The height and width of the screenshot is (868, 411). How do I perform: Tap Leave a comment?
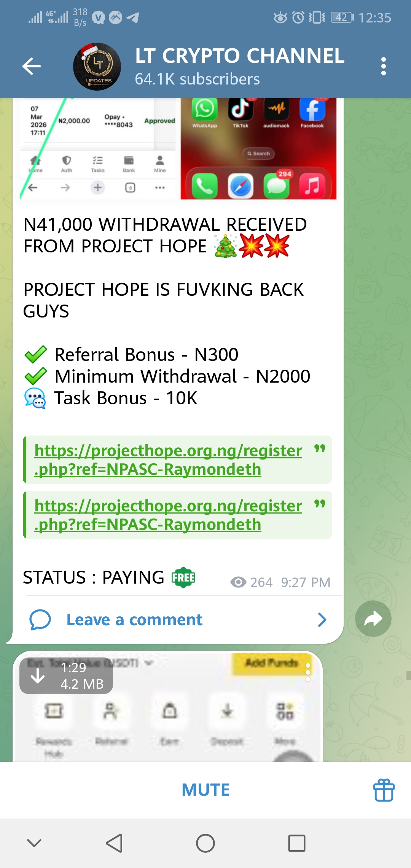pyautogui.click(x=134, y=620)
